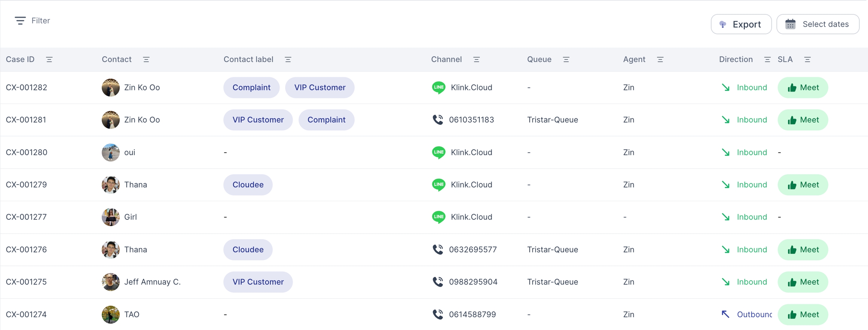This screenshot has width=868, height=330.
Task: Open case CX-001280
Action: 26,153
